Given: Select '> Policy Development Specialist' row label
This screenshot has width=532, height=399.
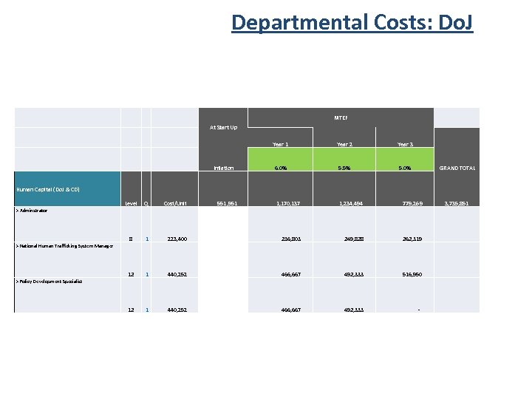Looking at the screenshot, I should 49,282.
